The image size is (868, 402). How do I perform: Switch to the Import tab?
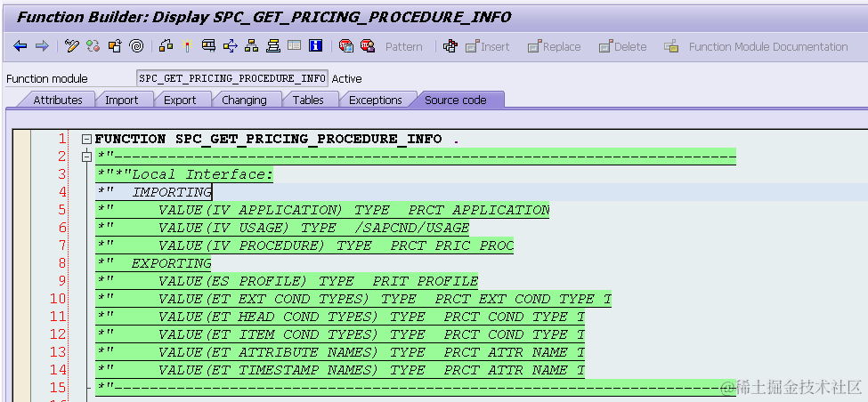click(x=122, y=100)
